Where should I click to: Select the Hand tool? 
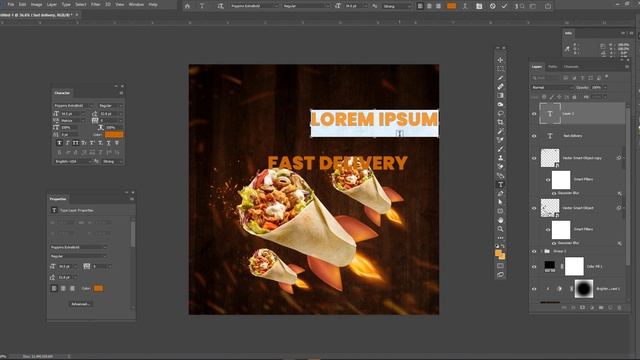point(500,220)
